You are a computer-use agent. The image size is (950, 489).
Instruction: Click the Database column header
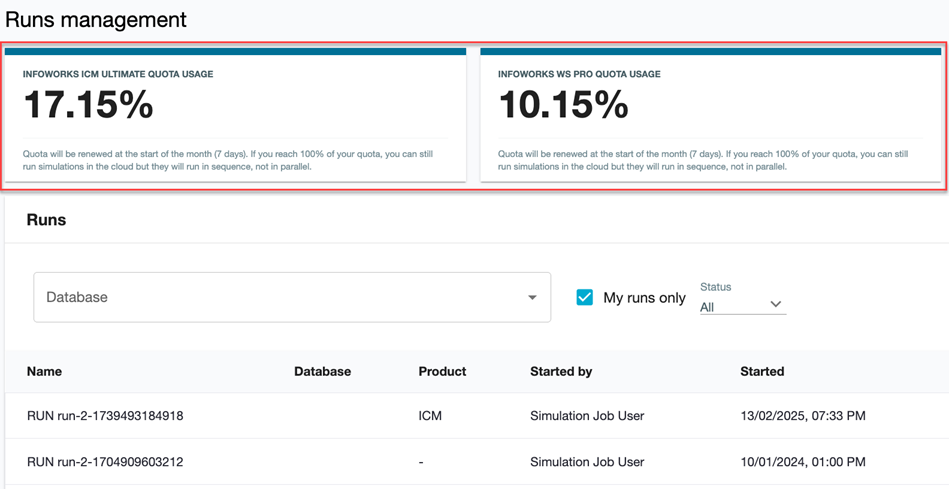pyautogui.click(x=322, y=371)
